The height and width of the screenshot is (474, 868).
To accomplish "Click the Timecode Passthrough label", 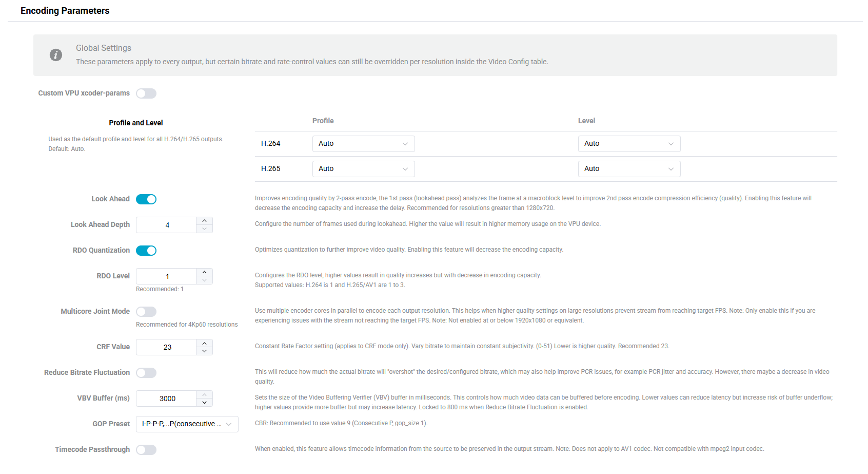I will (92, 449).
